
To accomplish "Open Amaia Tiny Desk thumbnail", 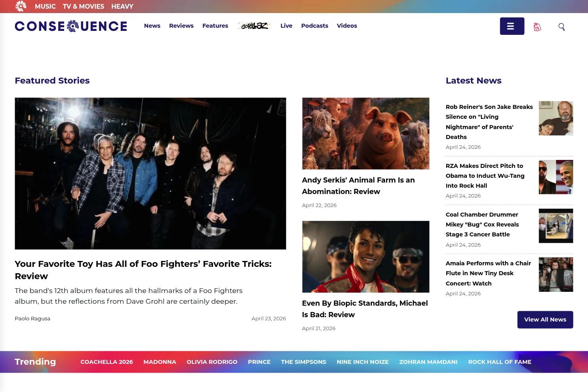I will [556, 274].
